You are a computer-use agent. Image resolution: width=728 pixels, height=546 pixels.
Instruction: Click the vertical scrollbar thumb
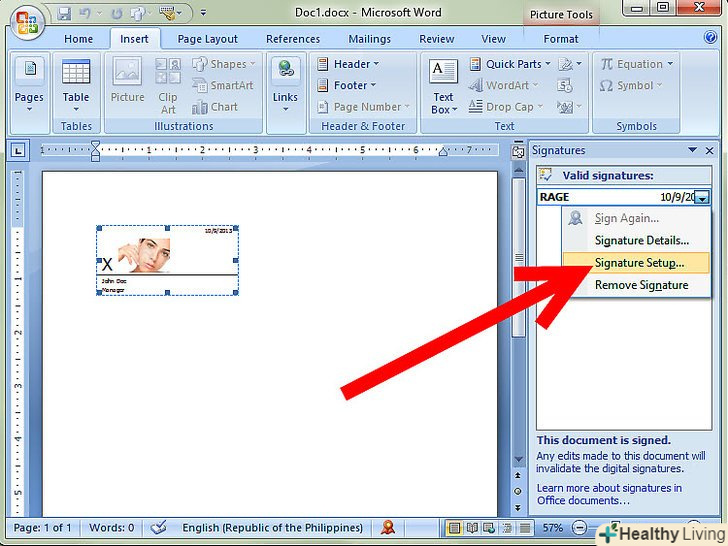click(518, 258)
